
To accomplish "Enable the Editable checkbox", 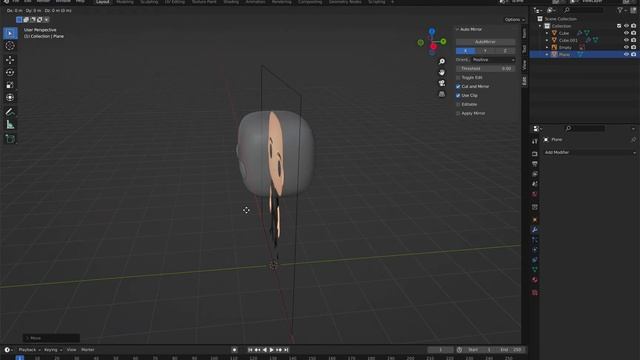I will pyautogui.click(x=458, y=104).
